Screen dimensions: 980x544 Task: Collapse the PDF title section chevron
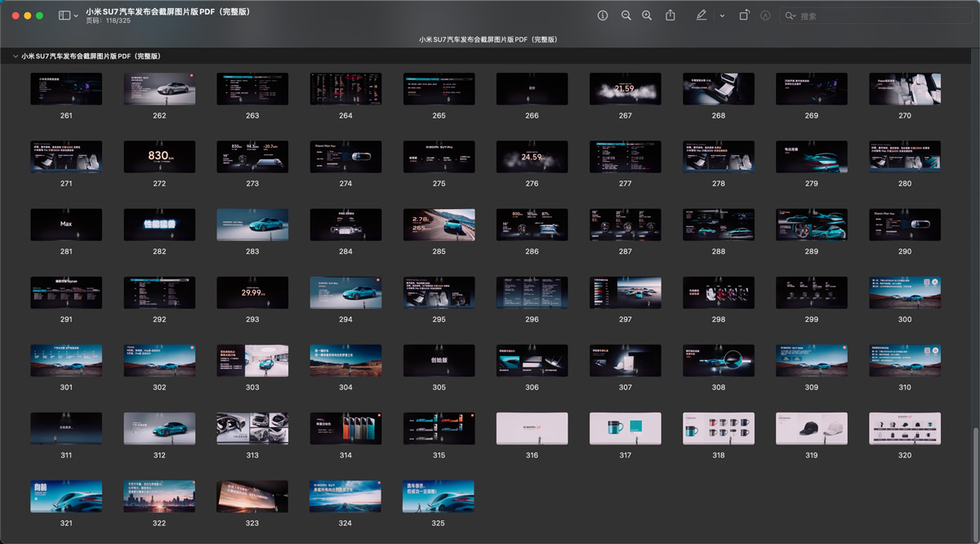14,56
